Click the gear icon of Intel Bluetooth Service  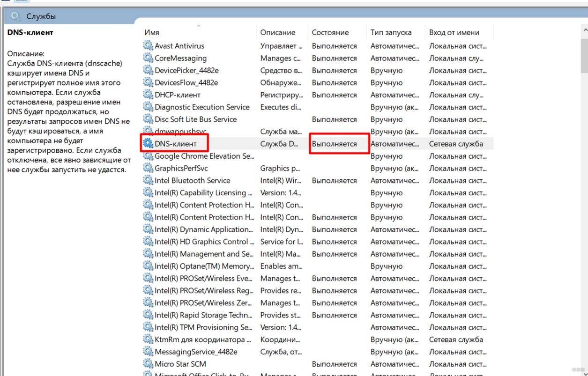point(148,180)
